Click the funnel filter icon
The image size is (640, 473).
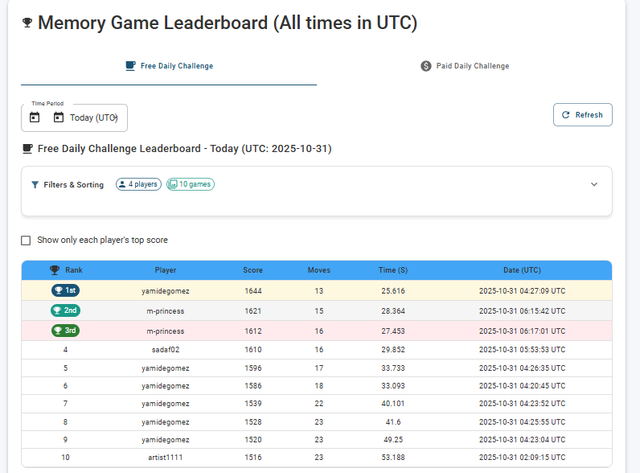pyautogui.click(x=35, y=184)
